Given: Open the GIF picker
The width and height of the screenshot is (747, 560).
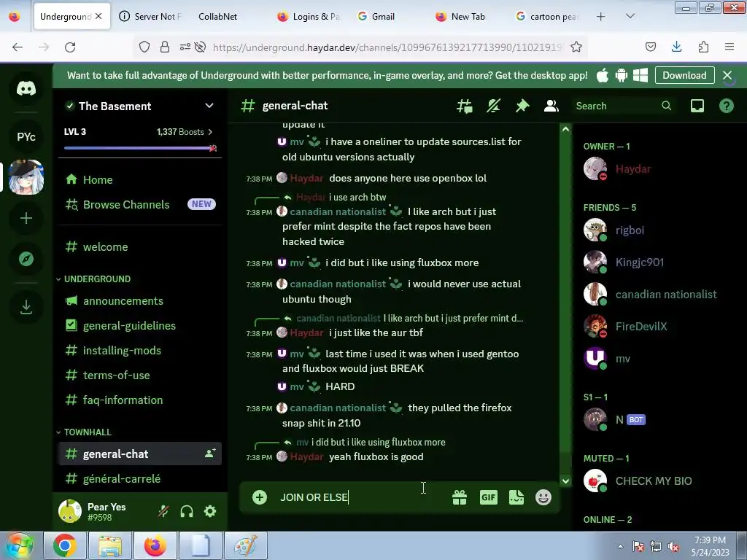Looking at the screenshot, I should (488, 497).
